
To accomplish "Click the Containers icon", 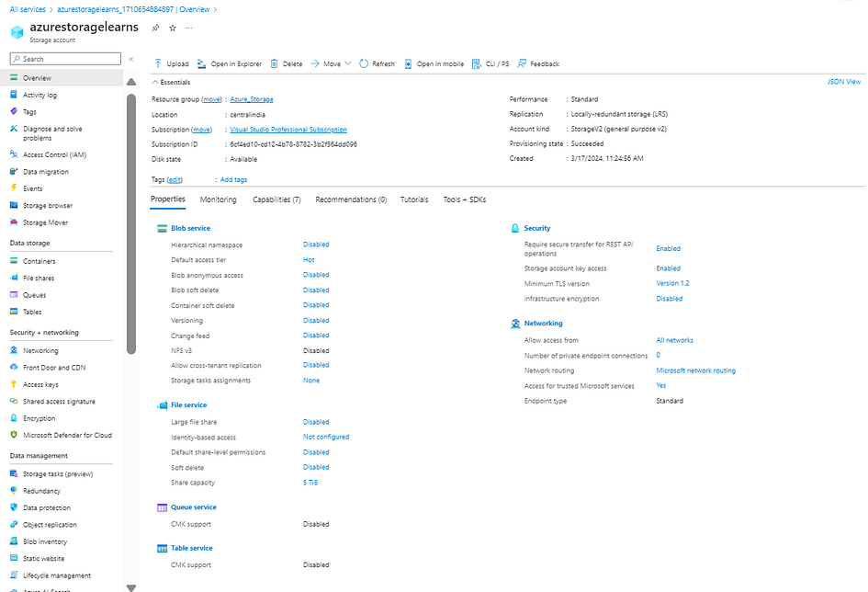I will click(x=14, y=261).
